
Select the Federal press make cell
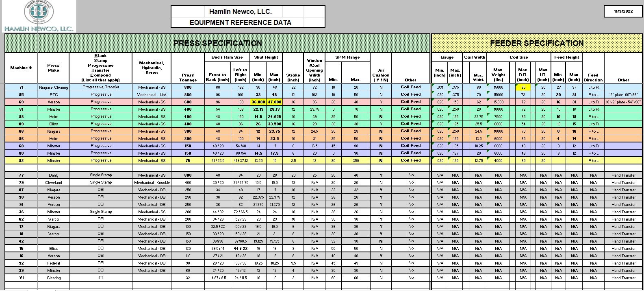coord(53,263)
